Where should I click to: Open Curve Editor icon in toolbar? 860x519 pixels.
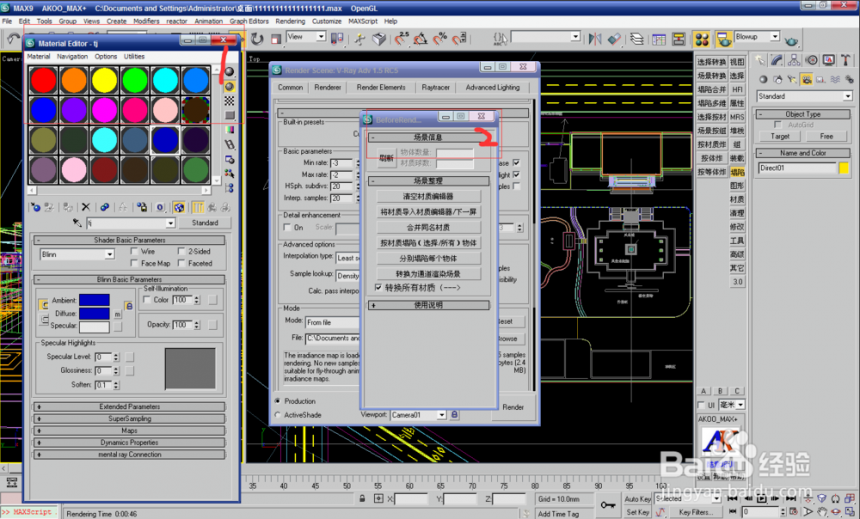[x=659, y=38]
